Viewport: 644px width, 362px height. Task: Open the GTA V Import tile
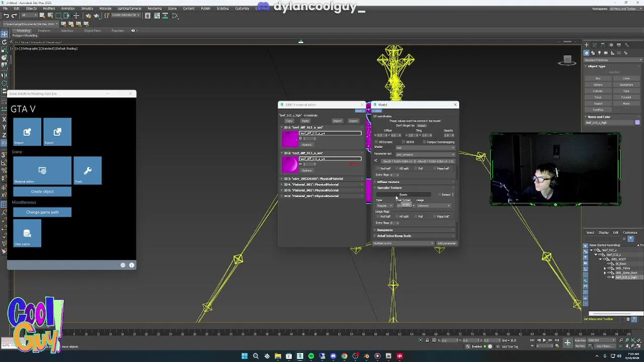[27, 132]
